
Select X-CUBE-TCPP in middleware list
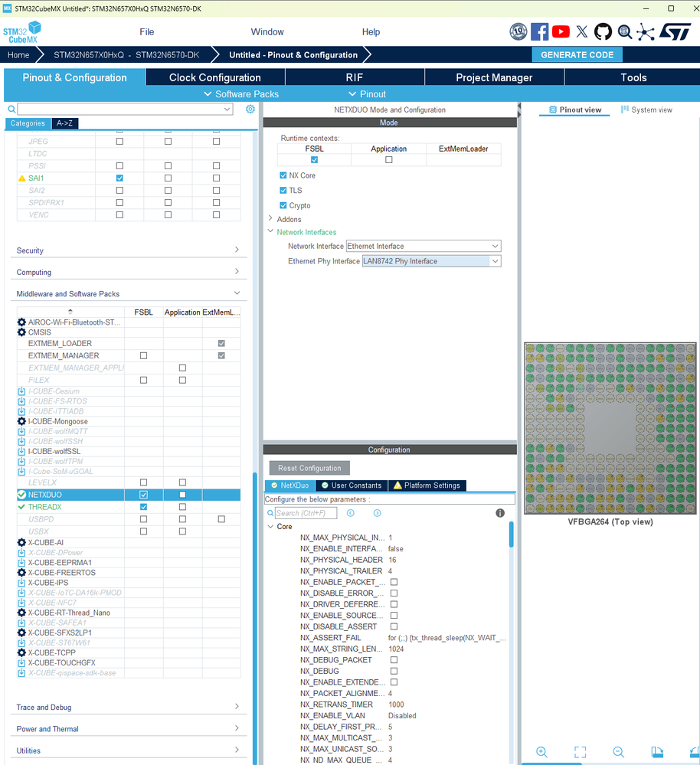[52, 652]
